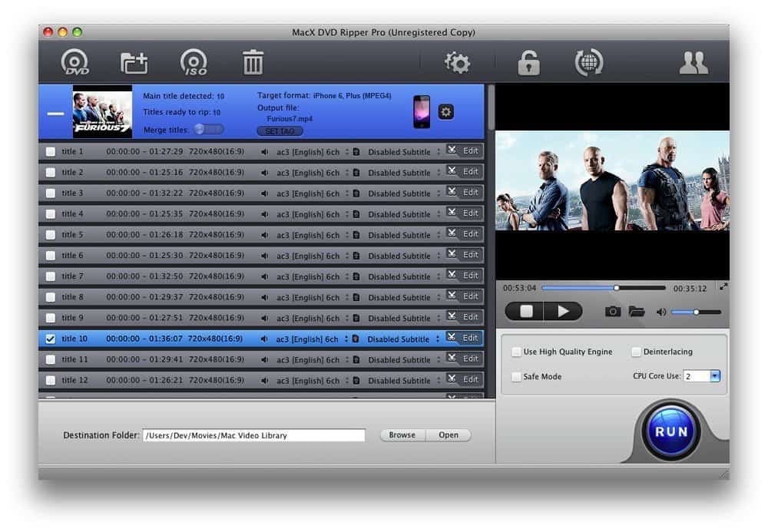Open the snapshot folder icon below preview
This screenshot has width=768, height=532.
click(636, 312)
